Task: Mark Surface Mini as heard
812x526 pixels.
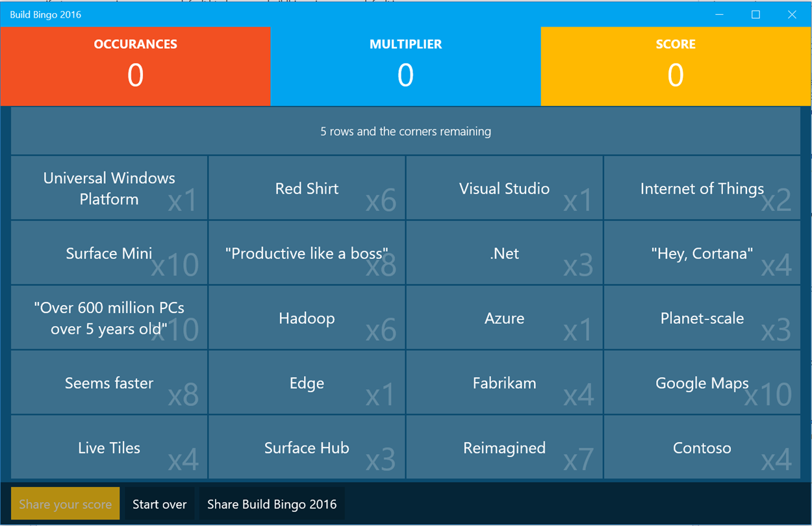Action: pyautogui.click(x=109, y=253)
